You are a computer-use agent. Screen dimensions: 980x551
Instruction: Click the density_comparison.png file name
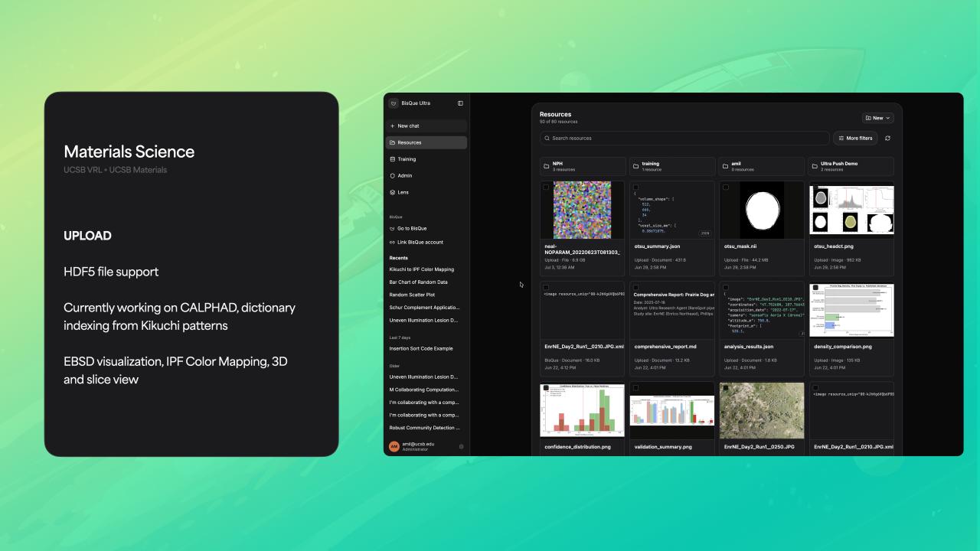[843, 347]
